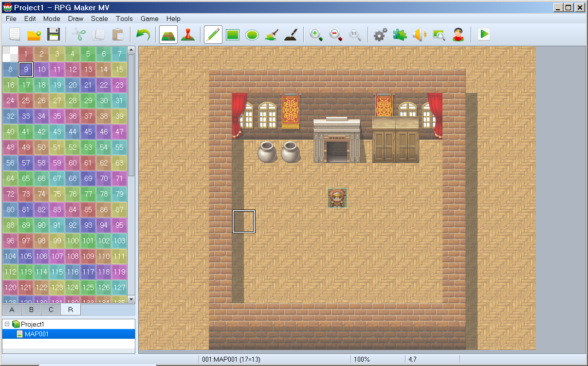Save the project with the floppy disk icon
This screenshot has width=588, height=366.
point(53,35)
